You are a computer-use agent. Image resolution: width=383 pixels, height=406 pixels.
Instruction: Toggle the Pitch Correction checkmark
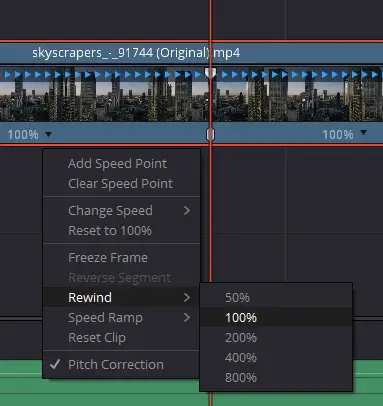coord(55,364)
